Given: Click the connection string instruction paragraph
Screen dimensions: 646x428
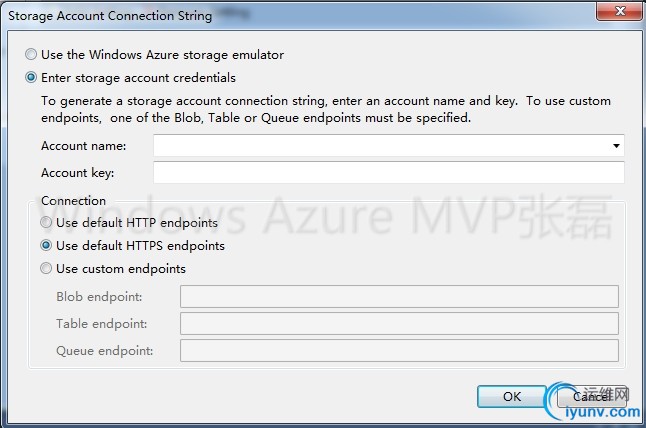Looking at the screenshot, I should tap(326, 110).
